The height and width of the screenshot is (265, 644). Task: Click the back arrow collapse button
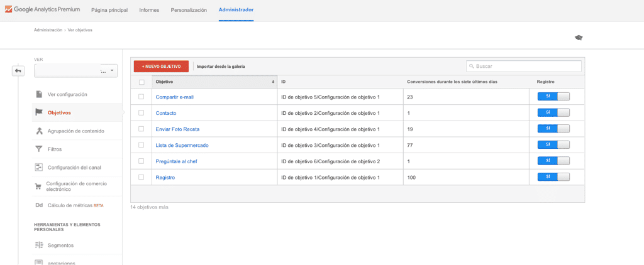point(18,70)
